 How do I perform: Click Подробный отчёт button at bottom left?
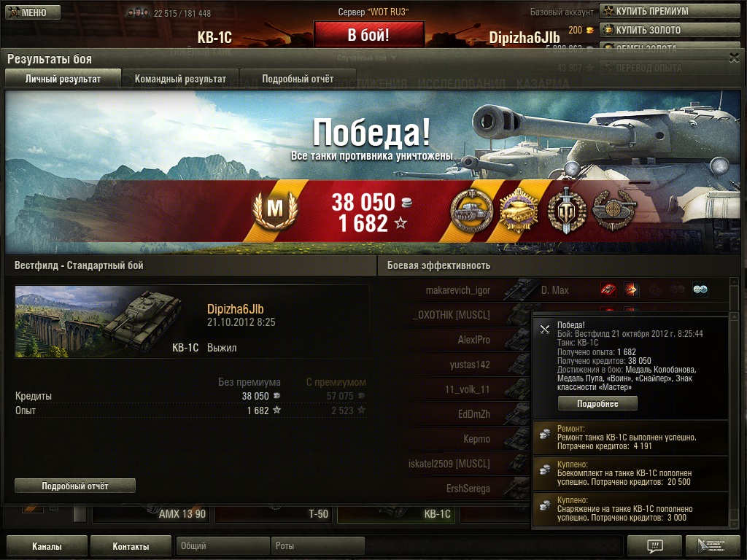point(75,486)
